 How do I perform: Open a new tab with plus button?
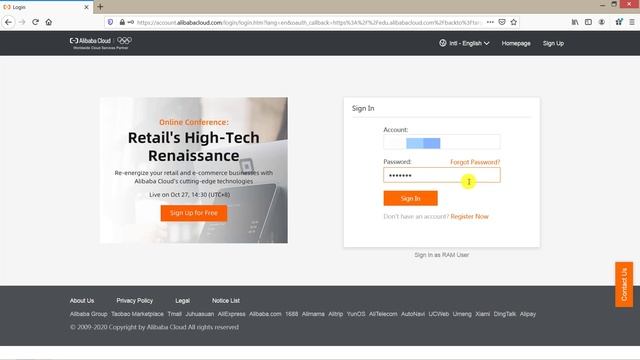tap(100, 7)
